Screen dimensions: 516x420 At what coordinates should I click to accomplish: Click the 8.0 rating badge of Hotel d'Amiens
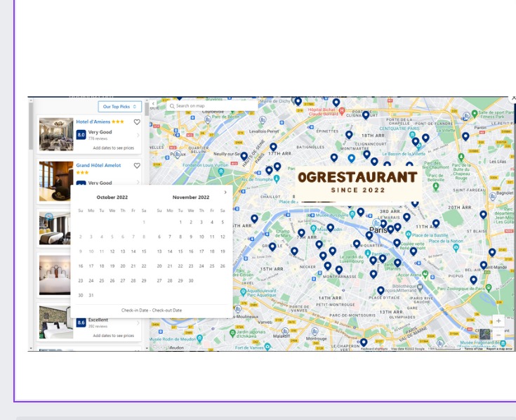(81, 135)
